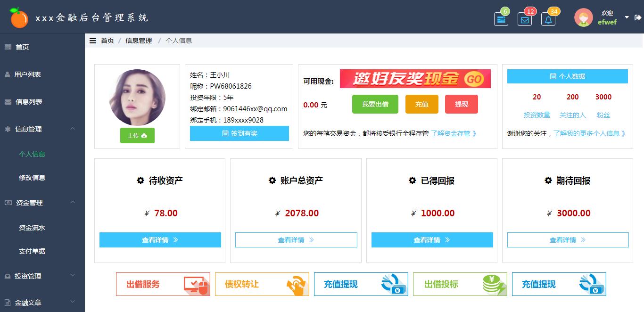Click the 签到有奖 check-in button
The image size is (644, 312).
click(x=239, y=133)
